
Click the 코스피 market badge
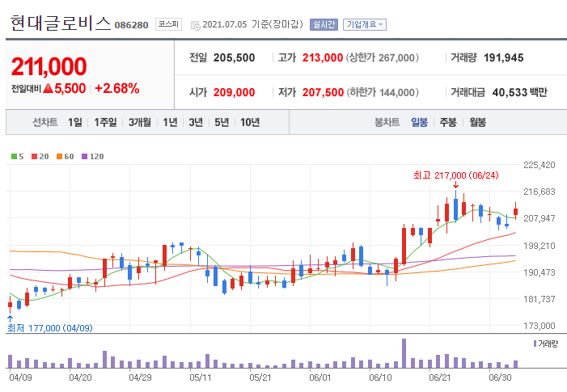point(168,24)
